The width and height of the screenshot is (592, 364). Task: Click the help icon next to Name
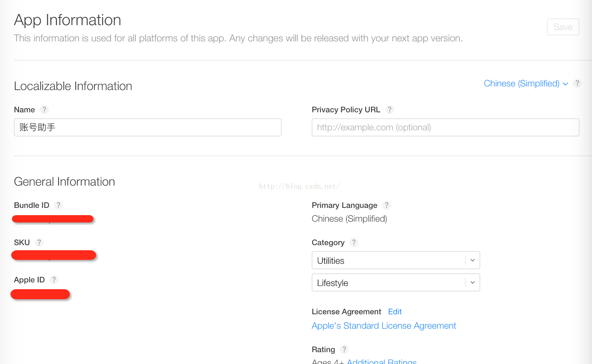point(44,110)
